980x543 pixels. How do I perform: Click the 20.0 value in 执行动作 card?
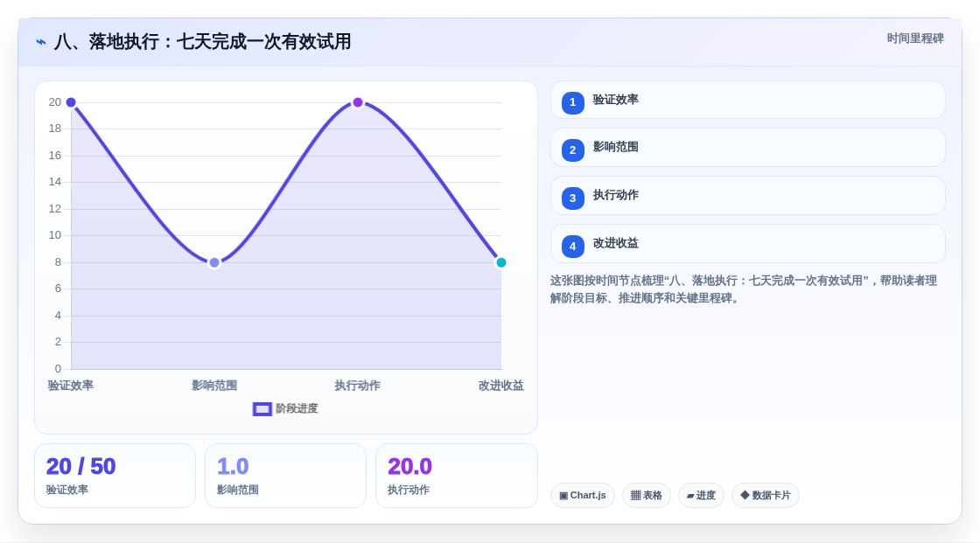(x=409, y=466)
